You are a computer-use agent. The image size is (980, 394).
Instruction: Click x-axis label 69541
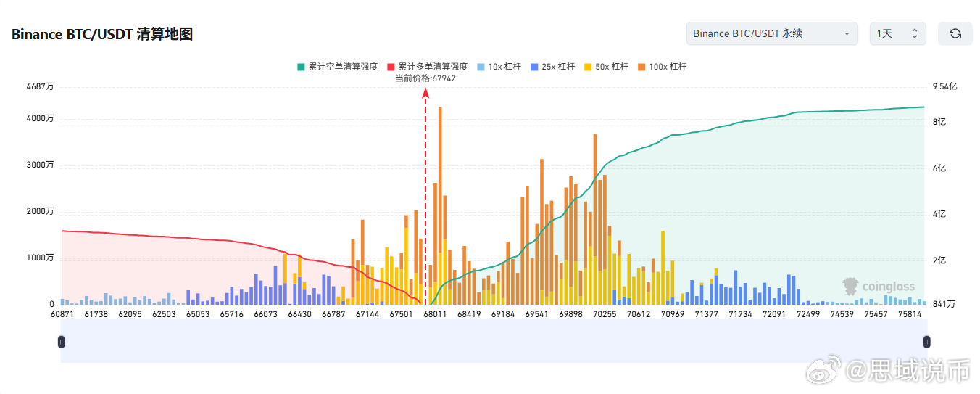pos(537,314)
